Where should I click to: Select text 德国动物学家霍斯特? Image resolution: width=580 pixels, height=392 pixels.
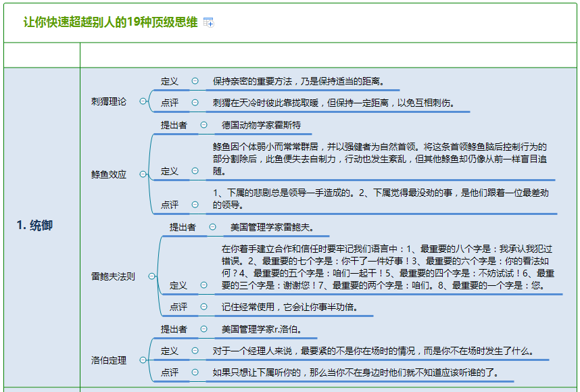coord(261,125)
